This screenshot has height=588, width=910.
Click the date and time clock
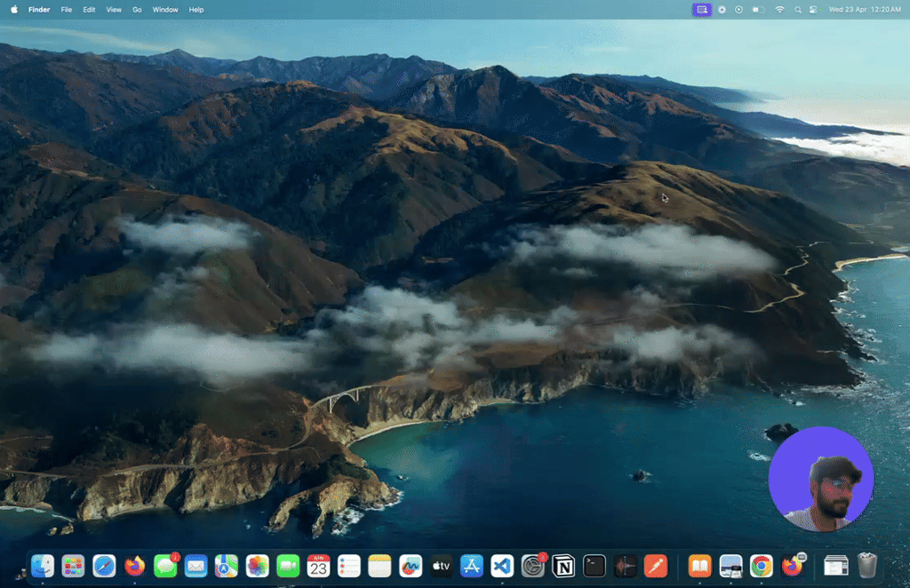pos(864,10)
